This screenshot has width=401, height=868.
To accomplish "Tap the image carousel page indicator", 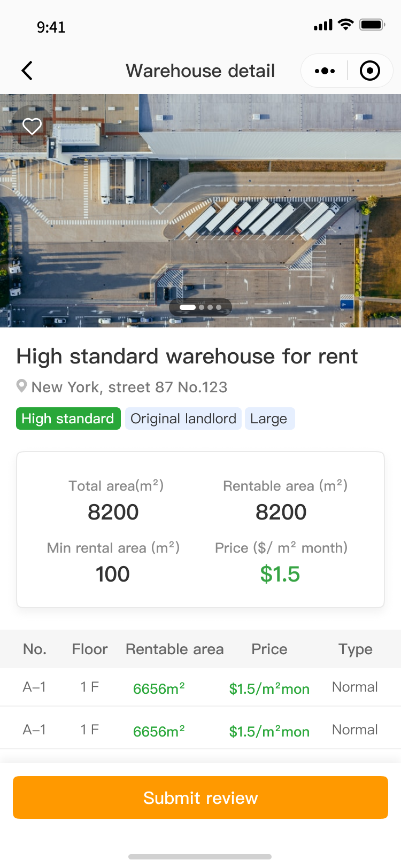I will [200, 307].
